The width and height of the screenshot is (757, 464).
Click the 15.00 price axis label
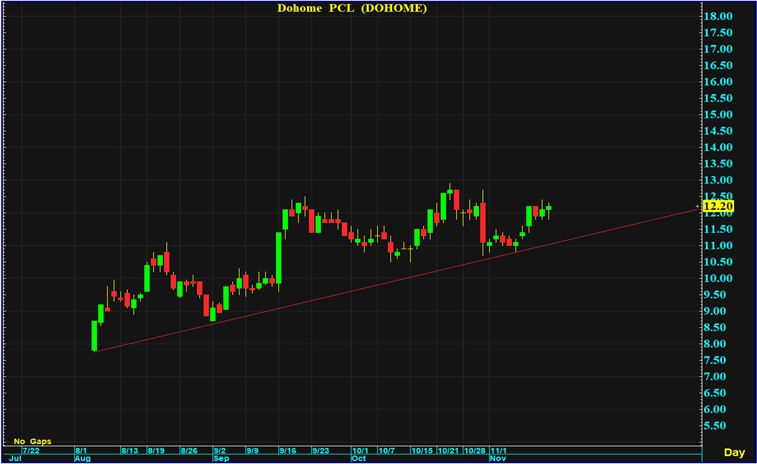tap(718, 114)
